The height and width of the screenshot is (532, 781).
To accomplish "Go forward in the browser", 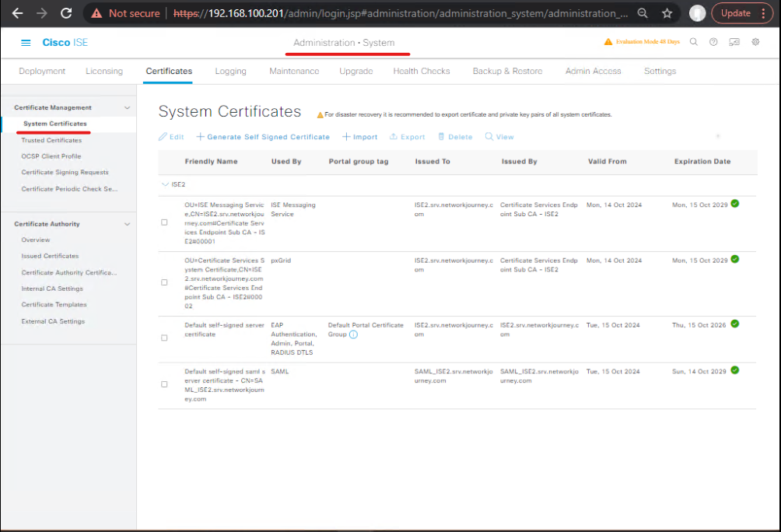I will (42, 13).
